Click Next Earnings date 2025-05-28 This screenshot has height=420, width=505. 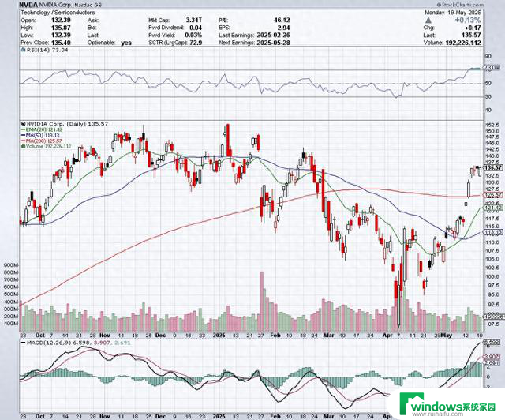click(273, 43)
